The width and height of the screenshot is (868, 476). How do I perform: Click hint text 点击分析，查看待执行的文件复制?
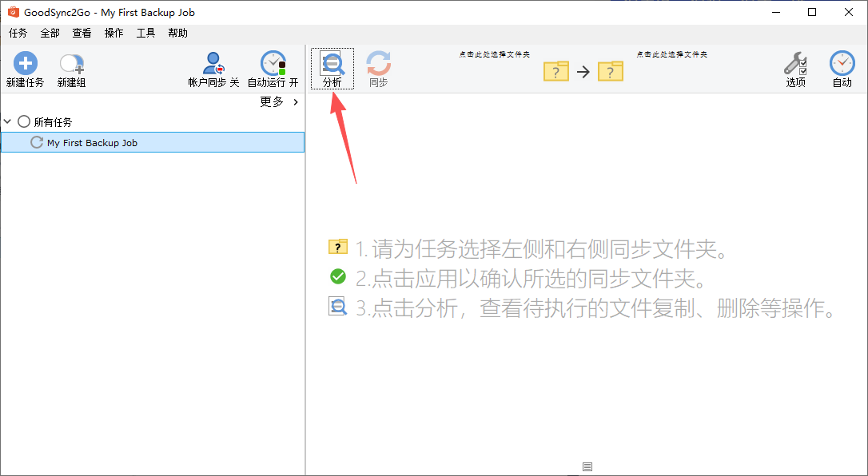(533, 308)
